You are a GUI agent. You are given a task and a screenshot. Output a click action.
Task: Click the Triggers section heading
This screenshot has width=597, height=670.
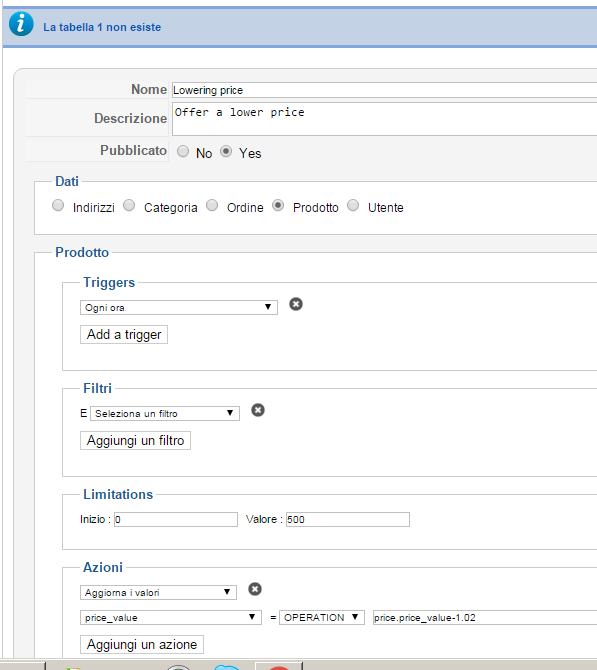109,282
